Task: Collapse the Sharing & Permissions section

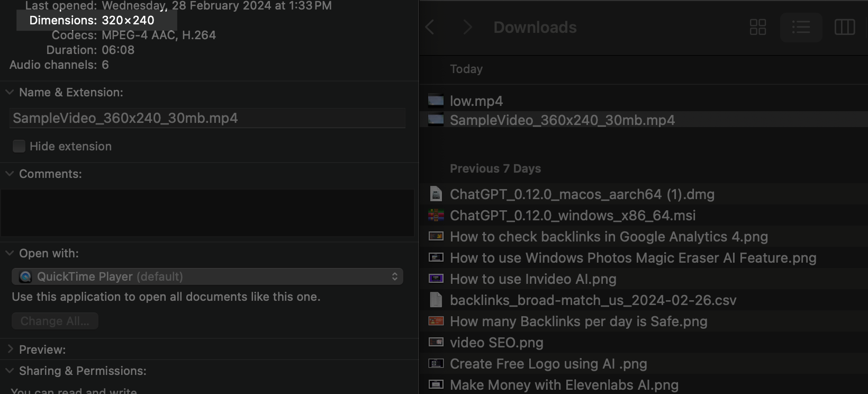Action: (x=10, y=371)
